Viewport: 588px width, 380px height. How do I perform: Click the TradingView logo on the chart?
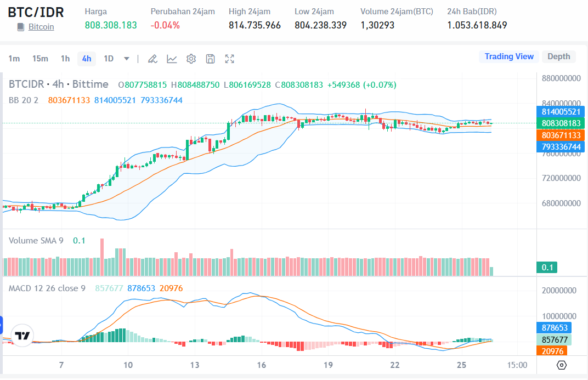pyautogui.click(x=22, y=336)
